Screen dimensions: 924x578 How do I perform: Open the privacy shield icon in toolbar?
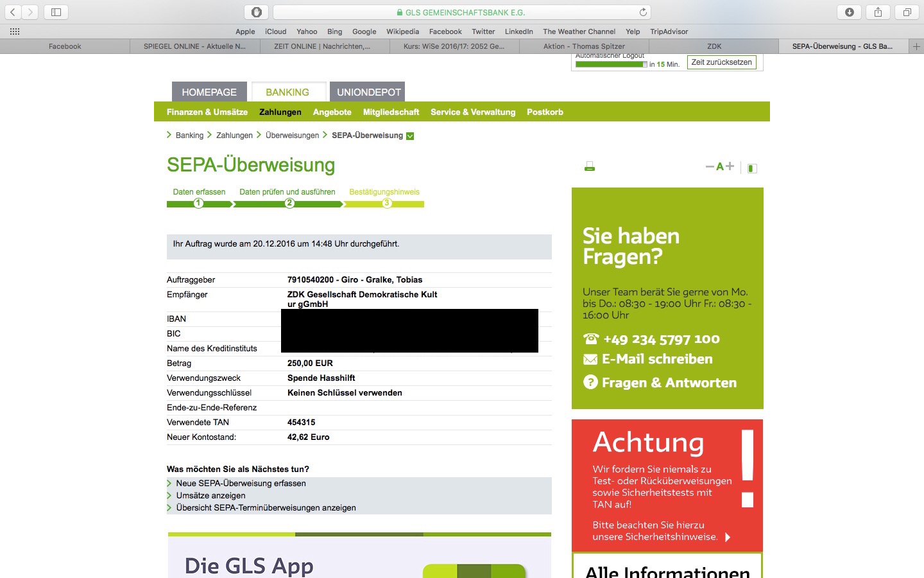(257, 12)
